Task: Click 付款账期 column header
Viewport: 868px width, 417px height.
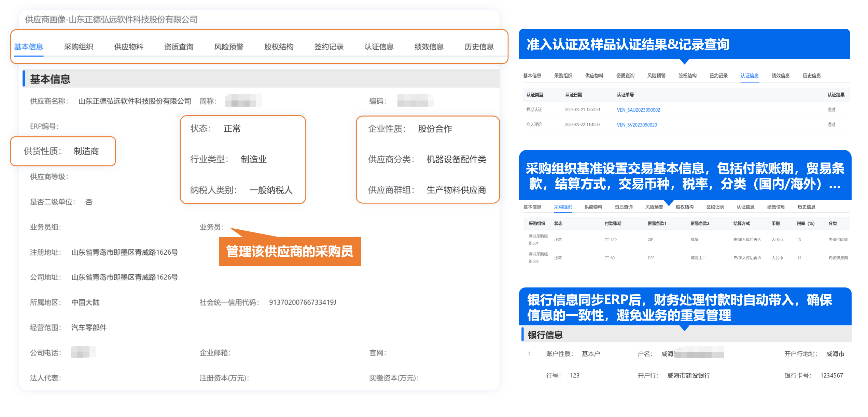Action: 613,224
